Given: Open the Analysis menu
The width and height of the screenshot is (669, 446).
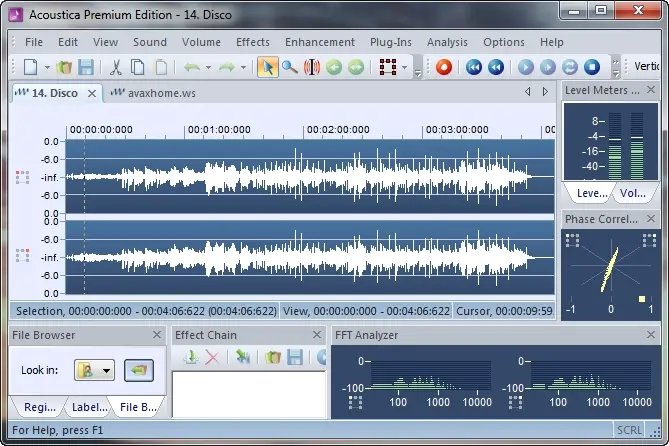Looking at the screenshot, I should [447, 42].
